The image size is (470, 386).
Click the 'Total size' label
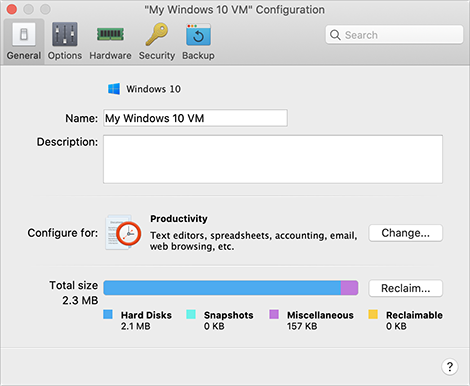[x=74, y=285]
